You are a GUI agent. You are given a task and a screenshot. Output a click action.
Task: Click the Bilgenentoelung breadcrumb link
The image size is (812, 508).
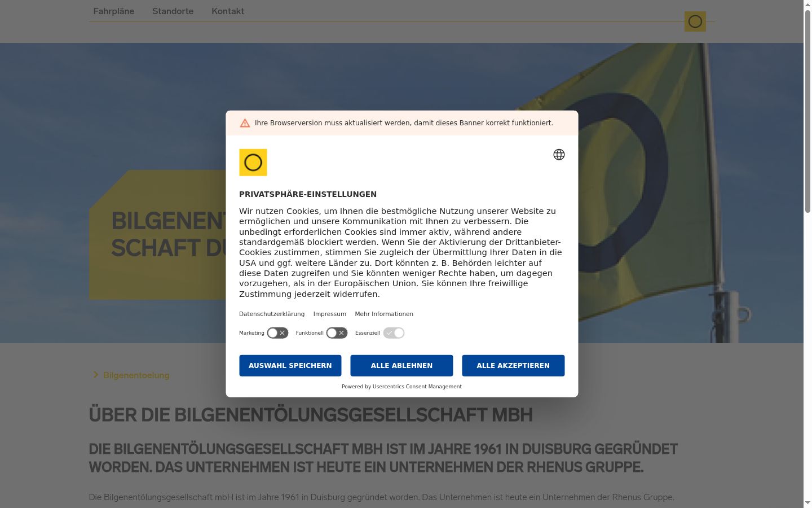(x=136, y=375)
